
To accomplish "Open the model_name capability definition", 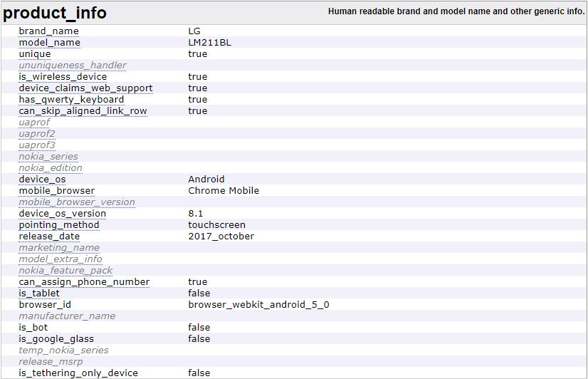I will click(49, 43).
